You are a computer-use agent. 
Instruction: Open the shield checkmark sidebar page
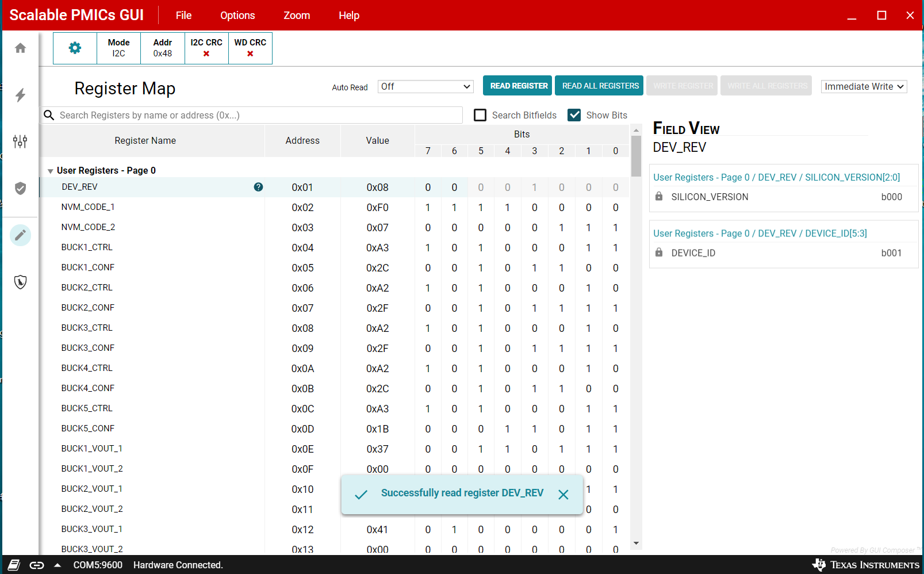coord(20,189)
